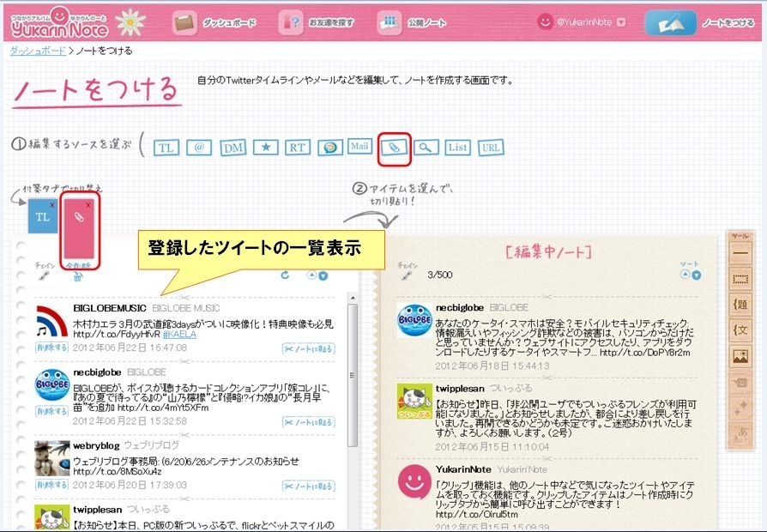The height and width of the screenshot is (532, 767).
Task: Expand the @YukarinNote account dropdown arrow
Action: 621,22
